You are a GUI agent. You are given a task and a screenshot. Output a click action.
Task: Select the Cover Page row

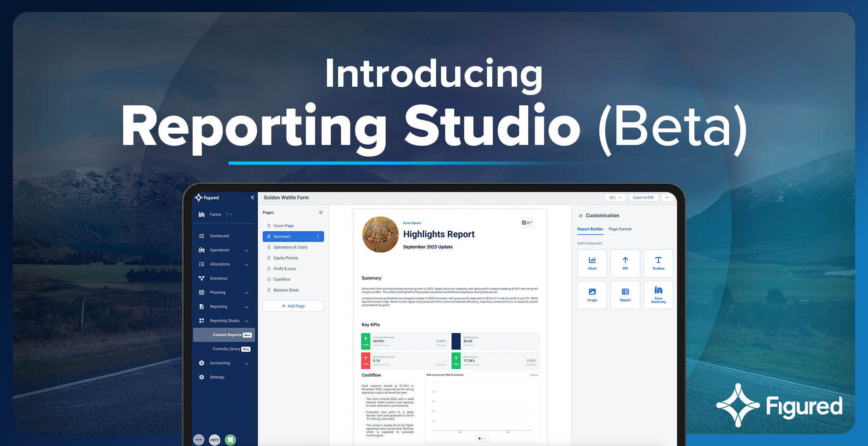tap(293, 226)
